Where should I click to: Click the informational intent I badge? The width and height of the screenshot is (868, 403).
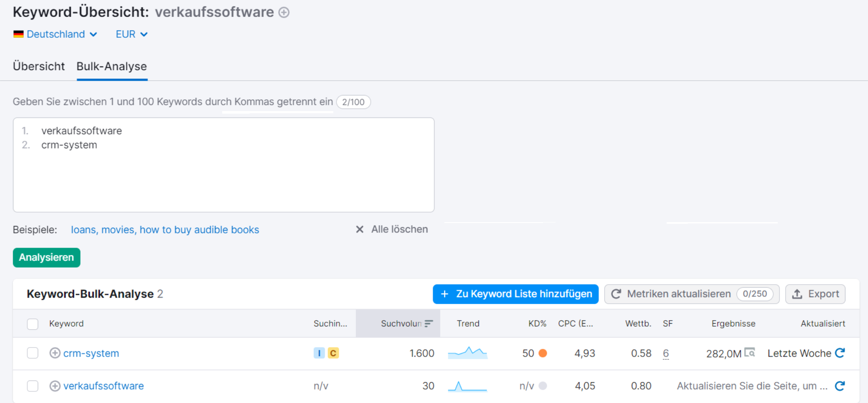[x=319, y=353]
